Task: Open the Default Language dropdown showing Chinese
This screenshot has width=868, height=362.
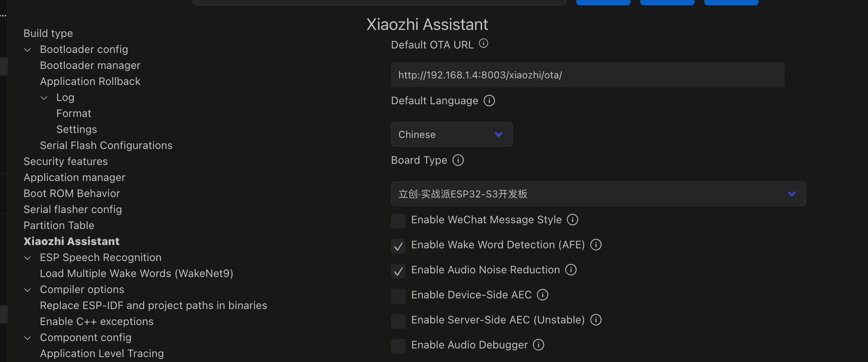Action: click(x=452, y=134)
